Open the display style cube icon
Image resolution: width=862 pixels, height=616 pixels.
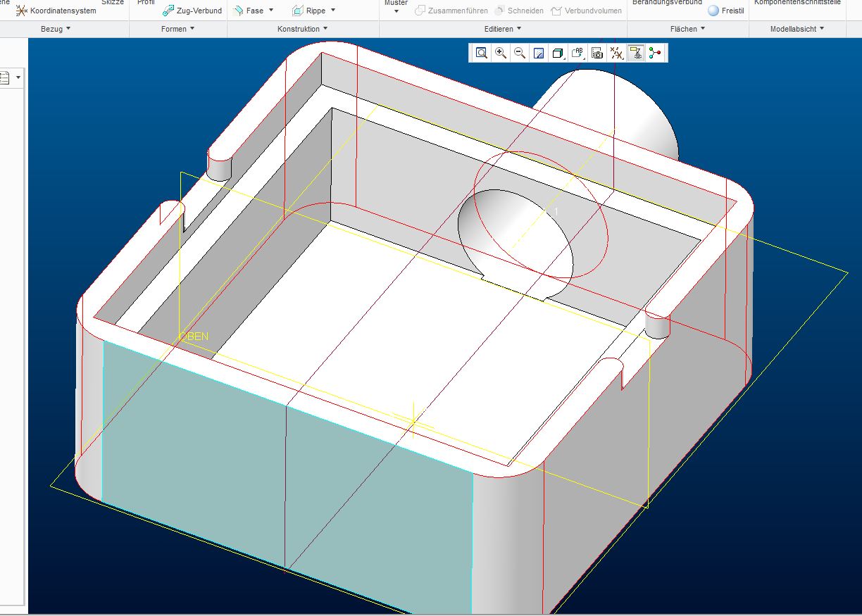558,54
